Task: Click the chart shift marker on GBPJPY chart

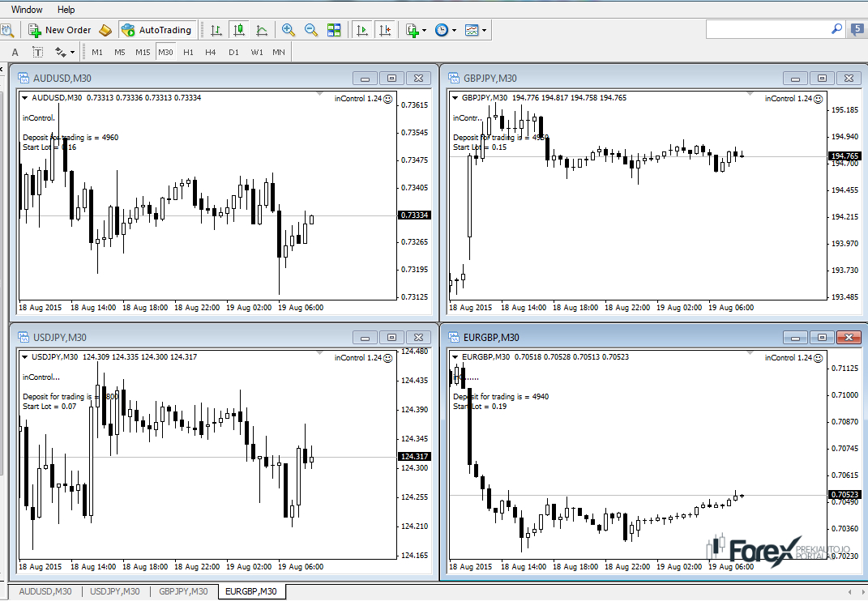Action: coord(750,94)
